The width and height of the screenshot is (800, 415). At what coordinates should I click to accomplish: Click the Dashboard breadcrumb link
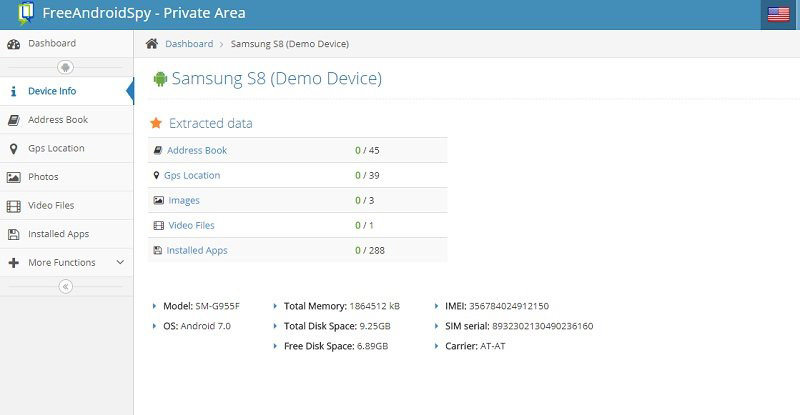[189, 44]
